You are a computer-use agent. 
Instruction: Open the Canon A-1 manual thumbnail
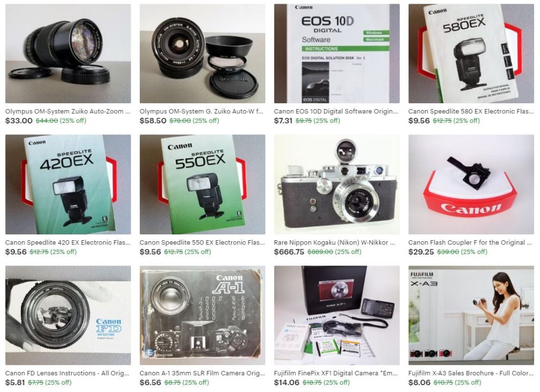(x=202, y=315)
